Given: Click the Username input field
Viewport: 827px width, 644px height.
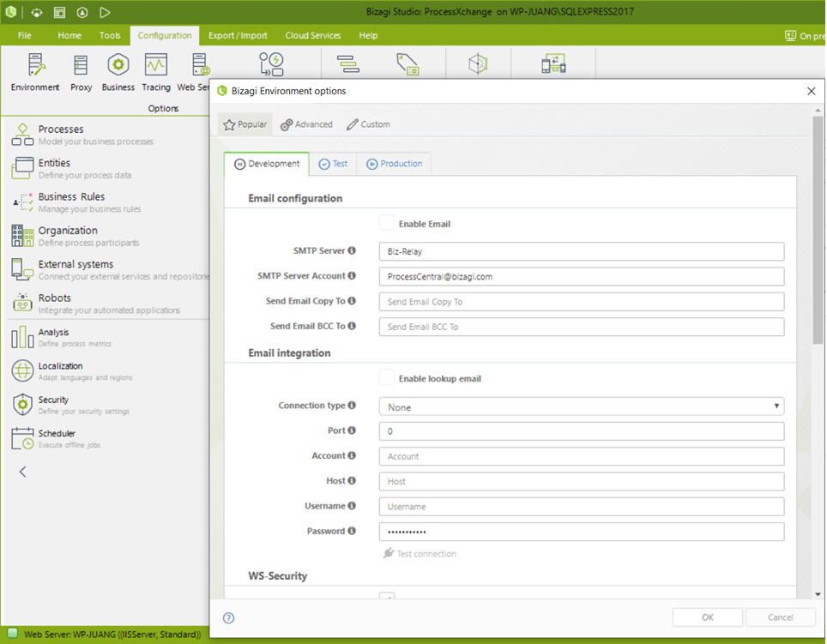Looking at the screenshot, I should click(x=582, y=507).
